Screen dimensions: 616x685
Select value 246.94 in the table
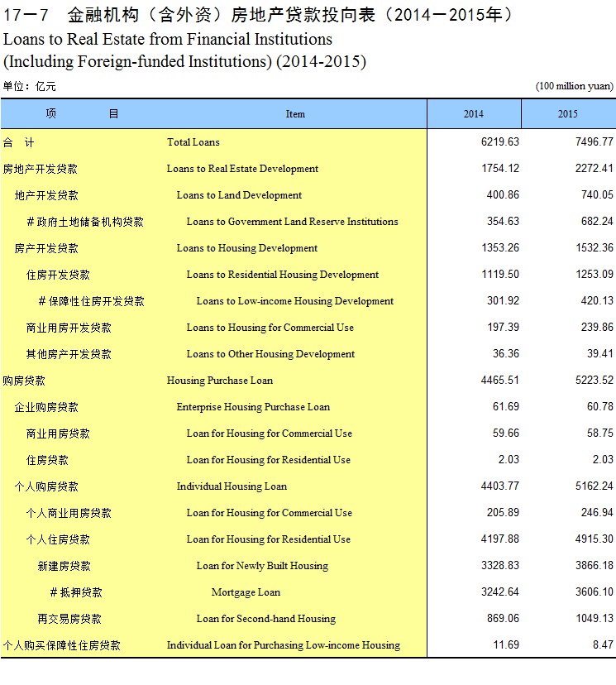click(x=597, y=512)
